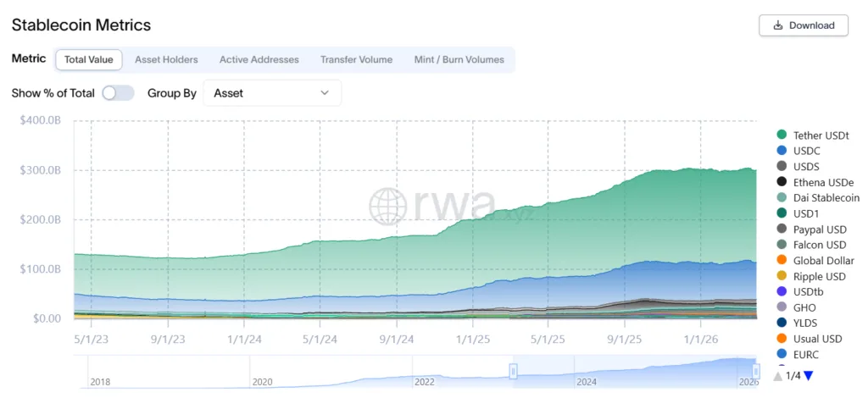Click the Download button
The image size is (868, 409).
coord(804,25)
